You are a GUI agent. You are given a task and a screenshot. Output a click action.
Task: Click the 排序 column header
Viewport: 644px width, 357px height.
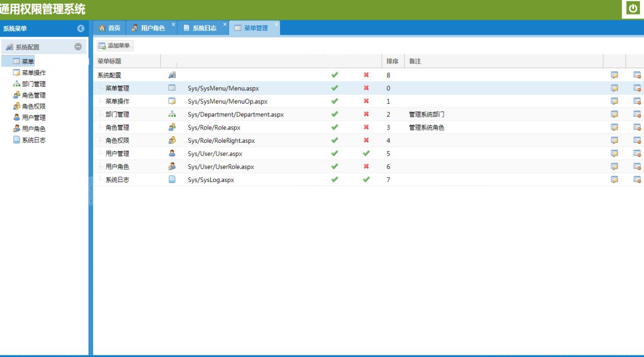pos(392,61)
